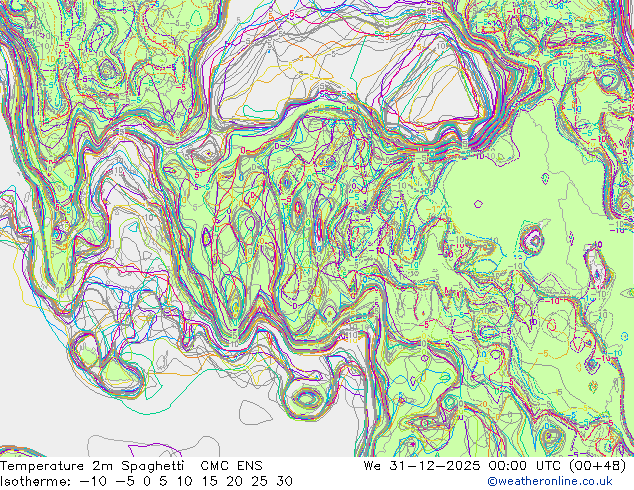634x490 pixels.
Task: Click the '-10 -5 0 5 10 15 20 25 30' isotherm values
Action: click(186, 481)
